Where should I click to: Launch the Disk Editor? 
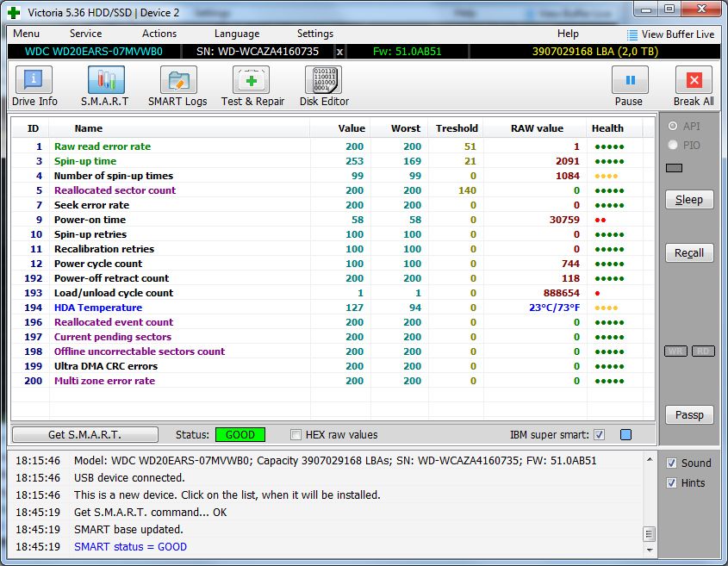click(x=324, y=80)
